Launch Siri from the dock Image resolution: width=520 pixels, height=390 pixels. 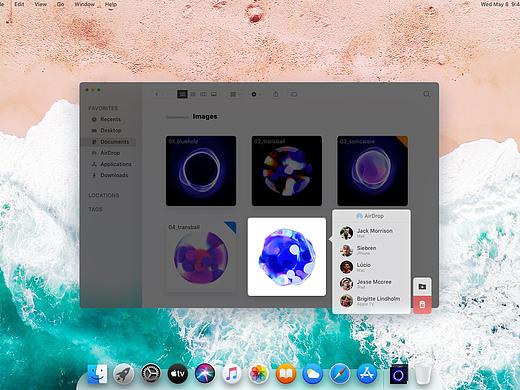click(x=205, y=374)
